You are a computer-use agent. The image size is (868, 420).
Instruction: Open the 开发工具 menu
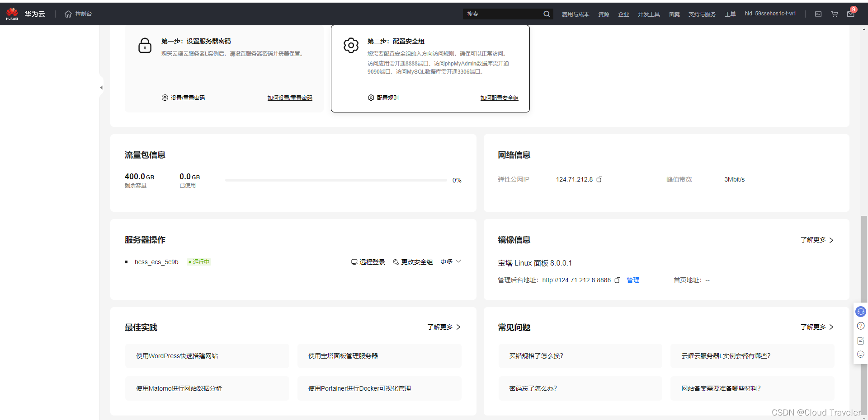pyautogui.click(x=649, y=14)
